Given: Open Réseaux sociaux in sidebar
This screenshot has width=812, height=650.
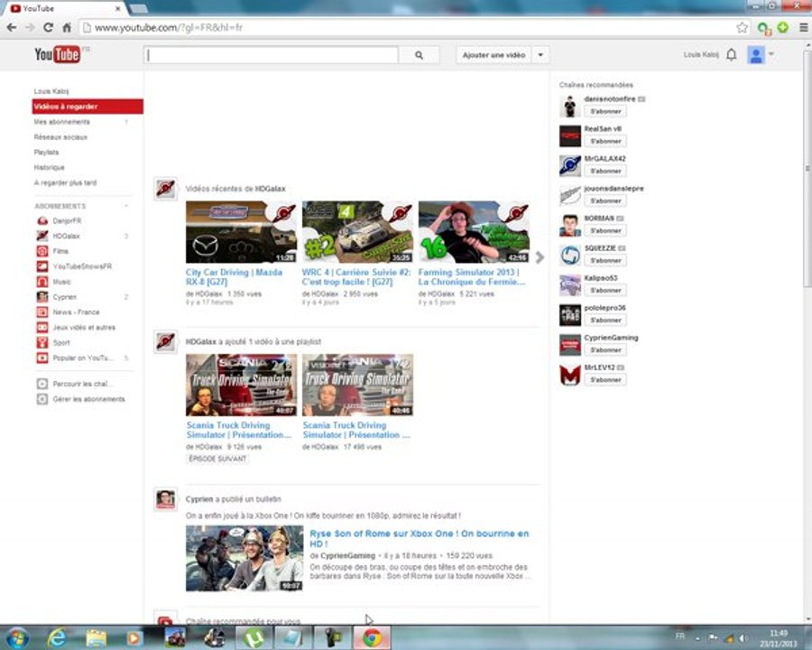Looking at the screenshot, I should 60,137.
